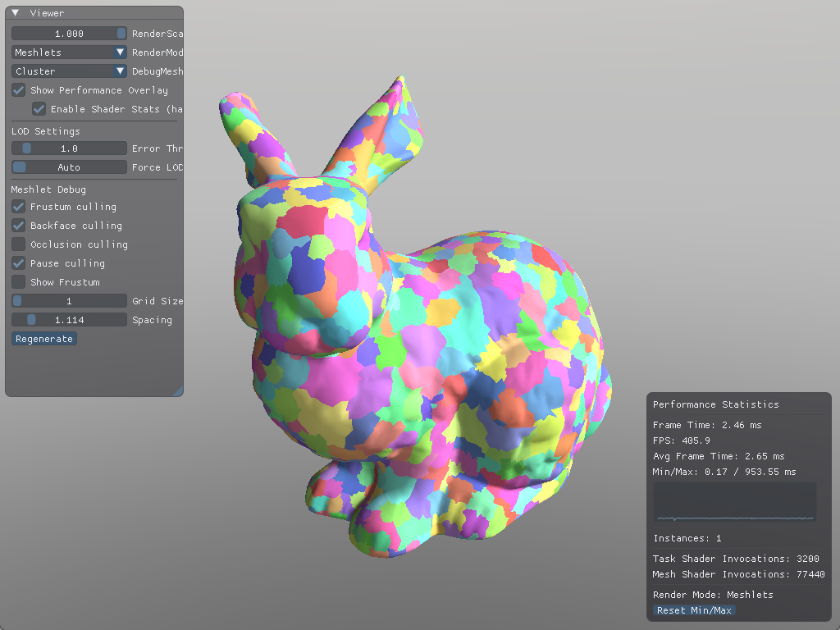The image size is (840, 630).
Task: Click the Force LOD slider set to Auto
Action: pos(69,167)
